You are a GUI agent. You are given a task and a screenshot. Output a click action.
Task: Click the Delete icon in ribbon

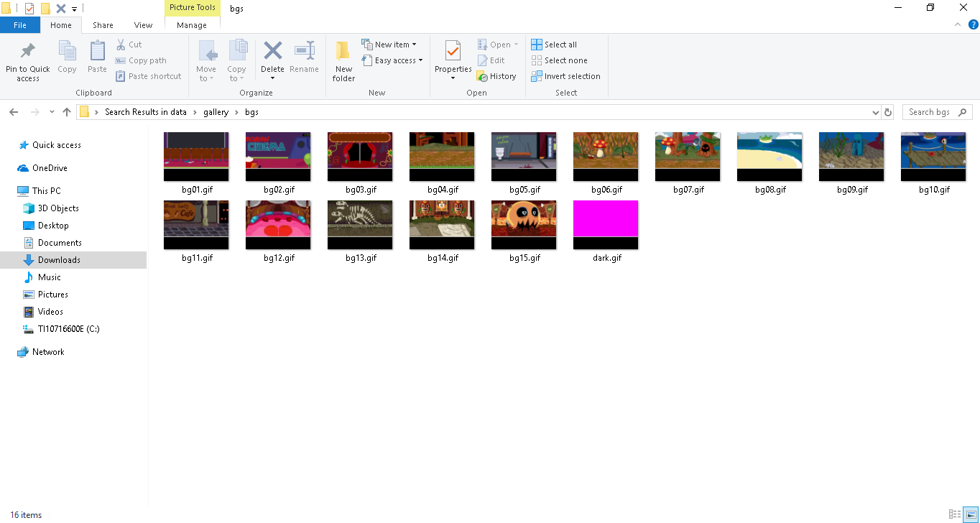coord(272,52)
